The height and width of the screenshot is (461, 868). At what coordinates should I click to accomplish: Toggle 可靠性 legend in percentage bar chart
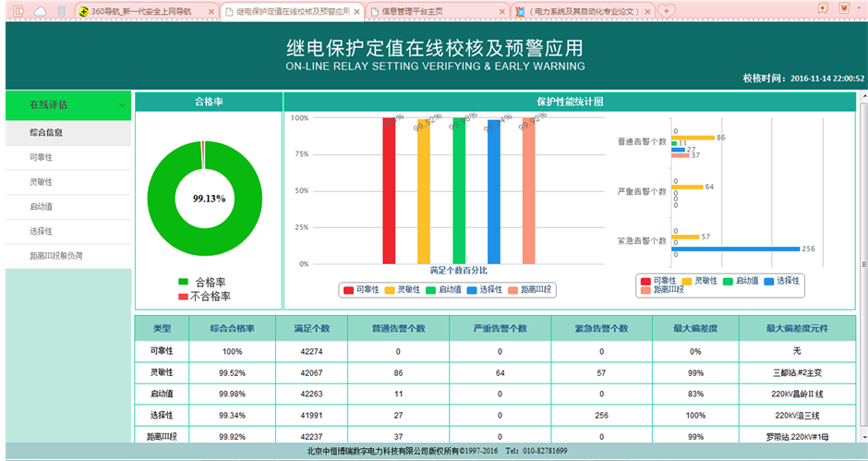[359, 289]
